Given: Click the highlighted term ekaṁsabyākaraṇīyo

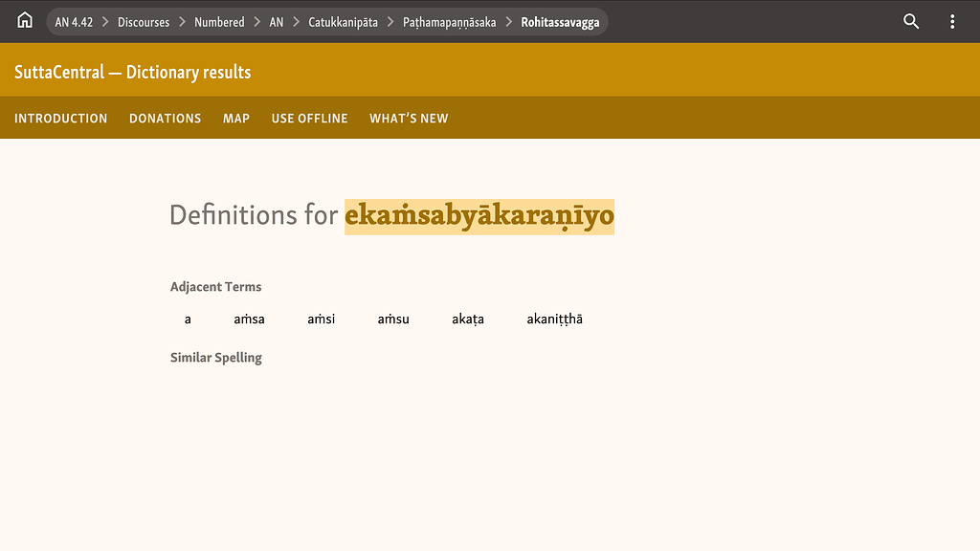Looking at the screenshot, I should [x=478, y=217].
